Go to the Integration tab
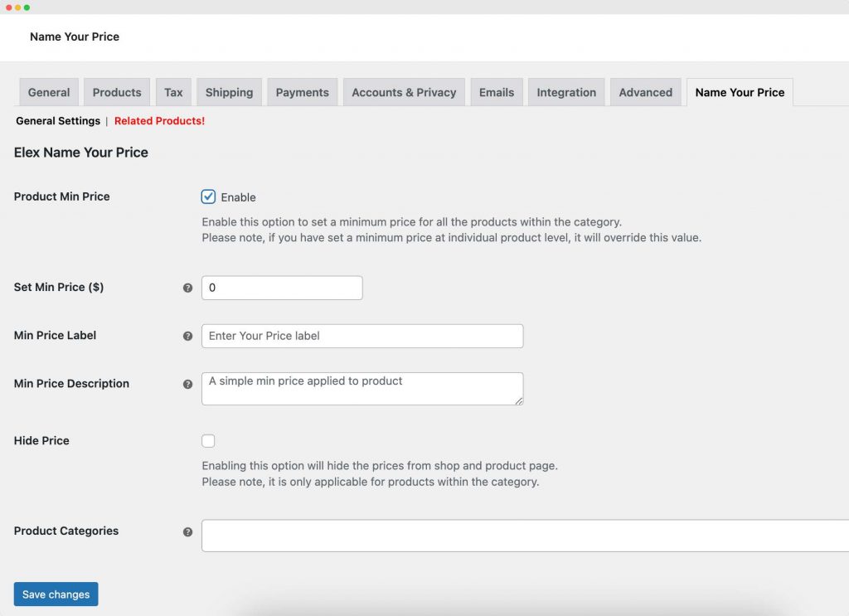The width and height of the screenshot is (849, 616). tap(566, 92)
